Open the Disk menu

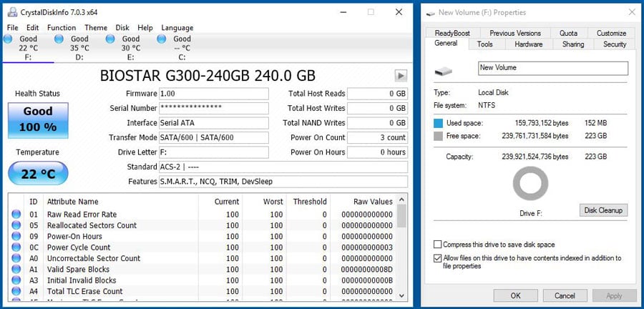pyautogui.click(x=122, y=28)
